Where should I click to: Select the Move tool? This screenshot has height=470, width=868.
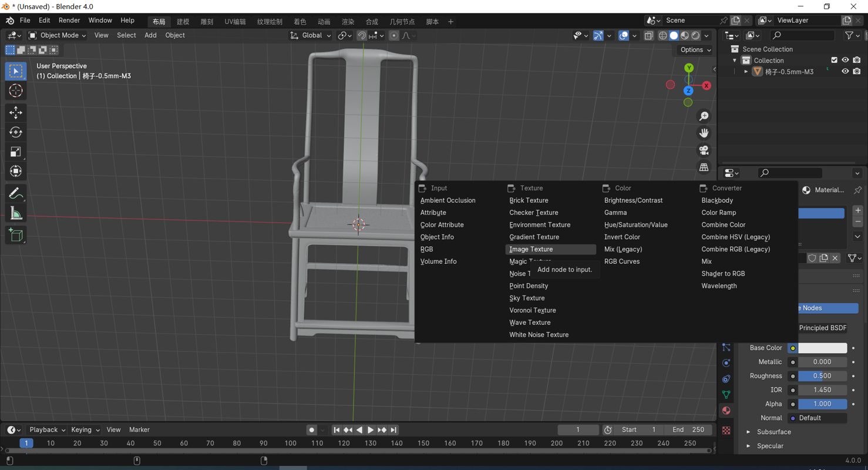pyautogui.click(x=16, y=112)
